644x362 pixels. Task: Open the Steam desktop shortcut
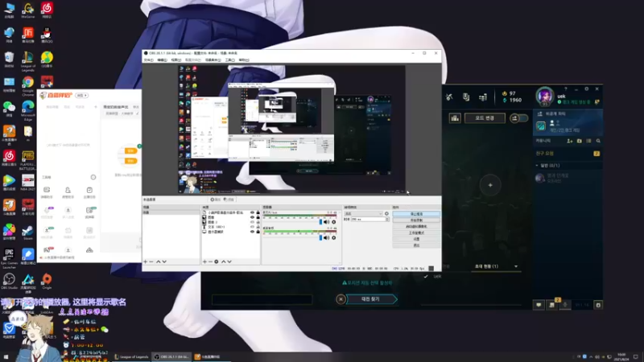pyautogui.click(x=27, y=233)
